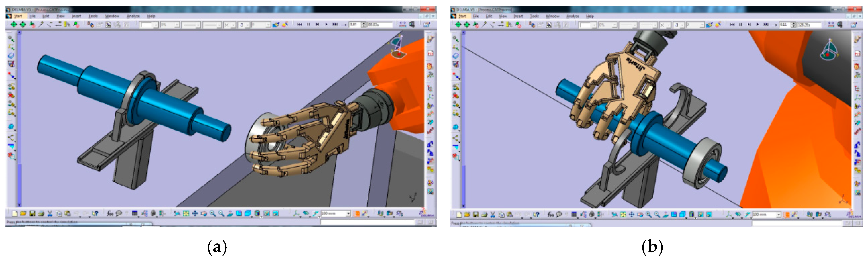Click time step spinner in right window
The width and height of the screenshot is (868, 260).
click(794, 25)
